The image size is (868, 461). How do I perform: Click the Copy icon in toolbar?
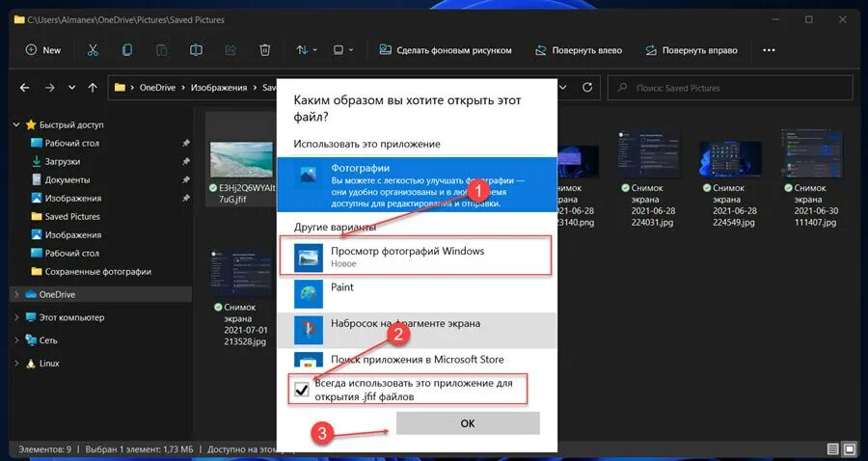point(126,50)
